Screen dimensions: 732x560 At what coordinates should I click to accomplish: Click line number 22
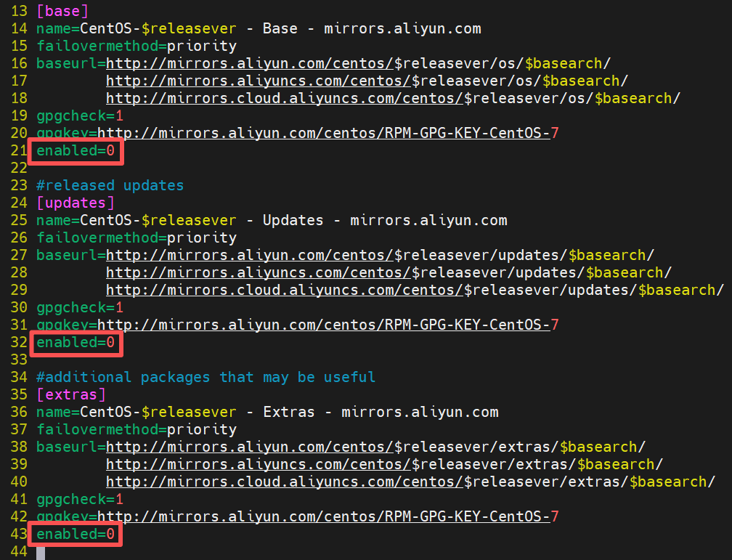[x=19, y=168]
